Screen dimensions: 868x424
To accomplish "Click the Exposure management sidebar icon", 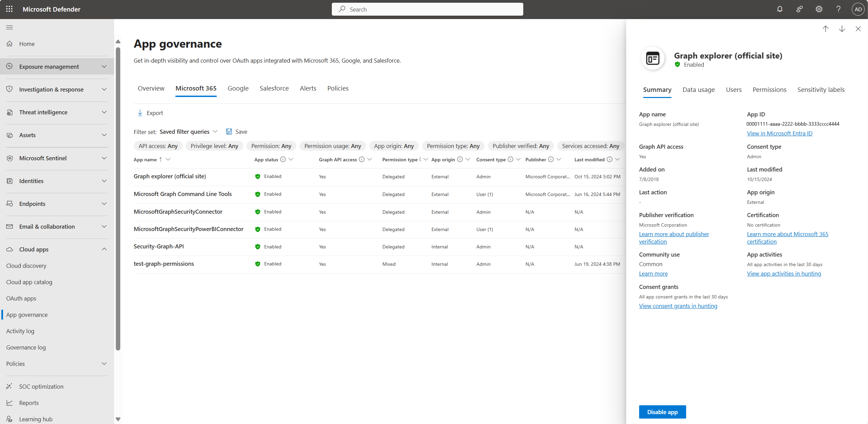I will (11, 66).
